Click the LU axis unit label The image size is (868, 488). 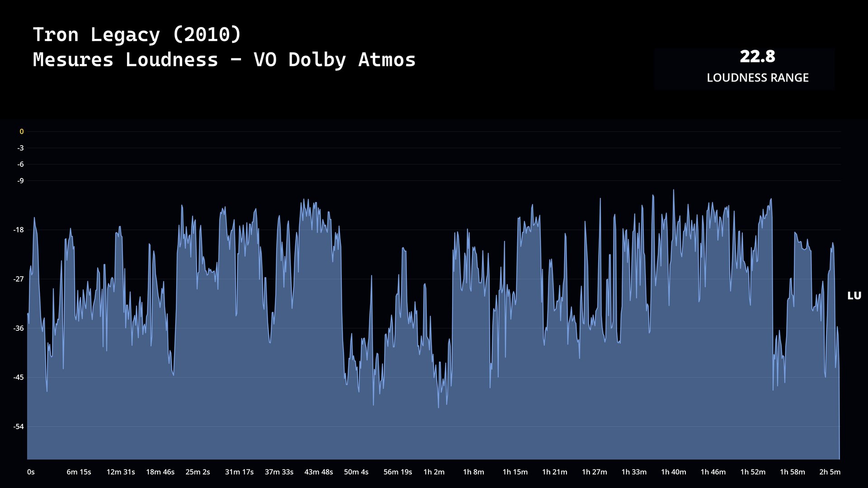click(854, 296)
